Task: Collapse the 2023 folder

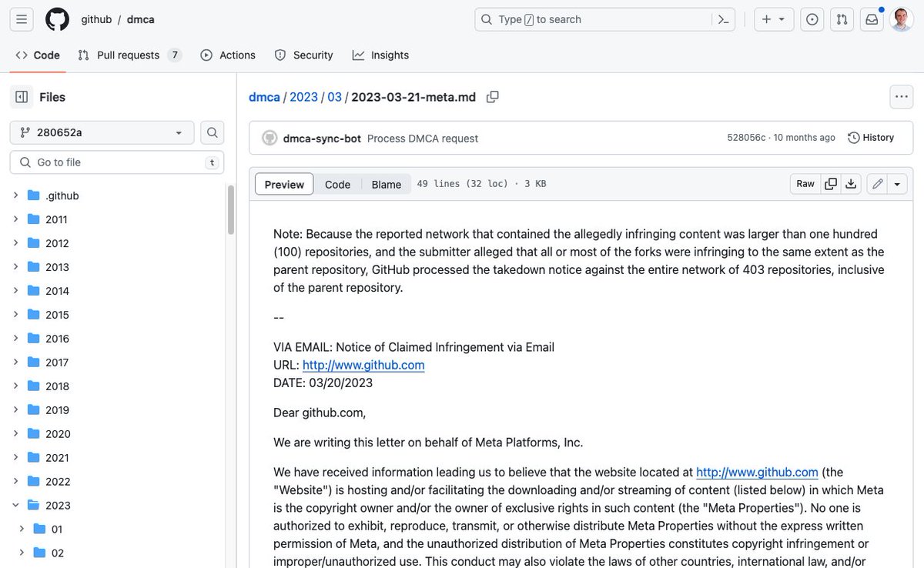Action: (15, 506)
